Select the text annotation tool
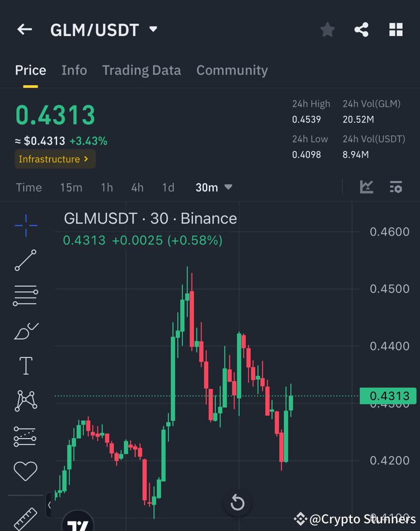 (25, 366)
